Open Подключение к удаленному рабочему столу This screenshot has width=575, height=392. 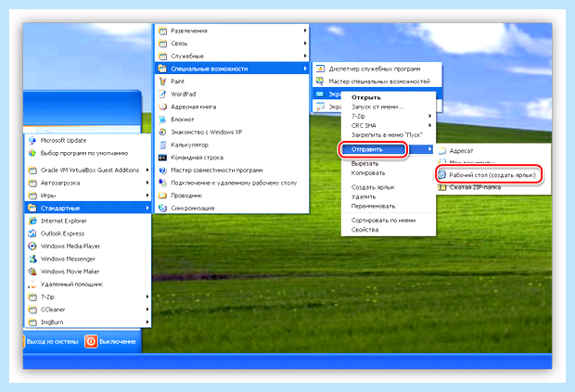click(x=233, y=183)
